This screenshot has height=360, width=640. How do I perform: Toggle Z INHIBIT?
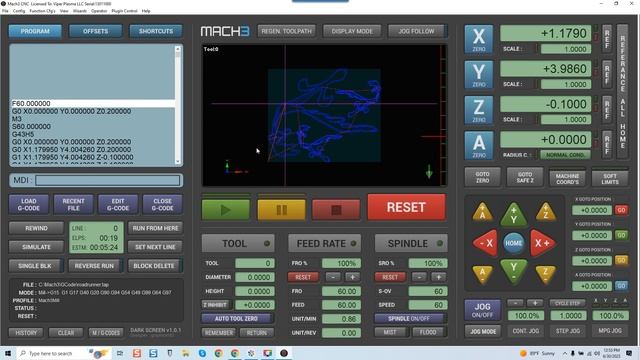pyautogui.click(x=215, y=304)
